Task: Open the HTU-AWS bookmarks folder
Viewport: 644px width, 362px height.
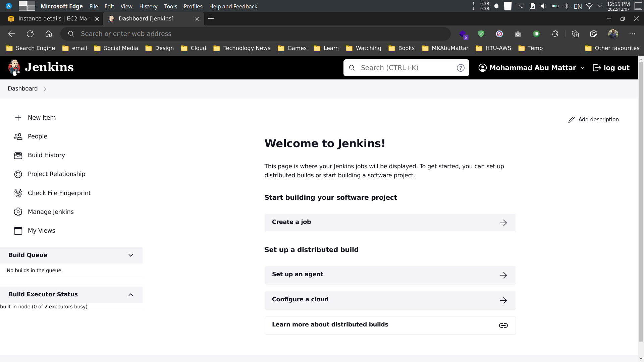Action: (498, 48)
